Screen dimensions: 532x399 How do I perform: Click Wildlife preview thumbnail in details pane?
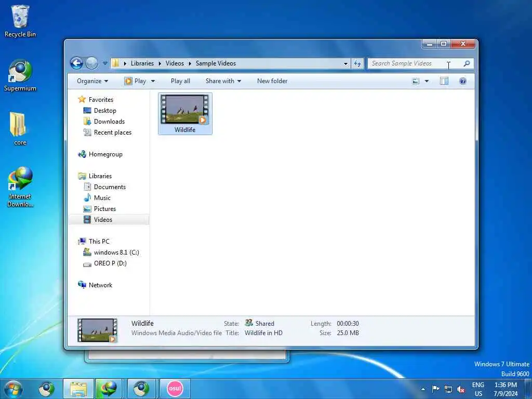(97, 330)
